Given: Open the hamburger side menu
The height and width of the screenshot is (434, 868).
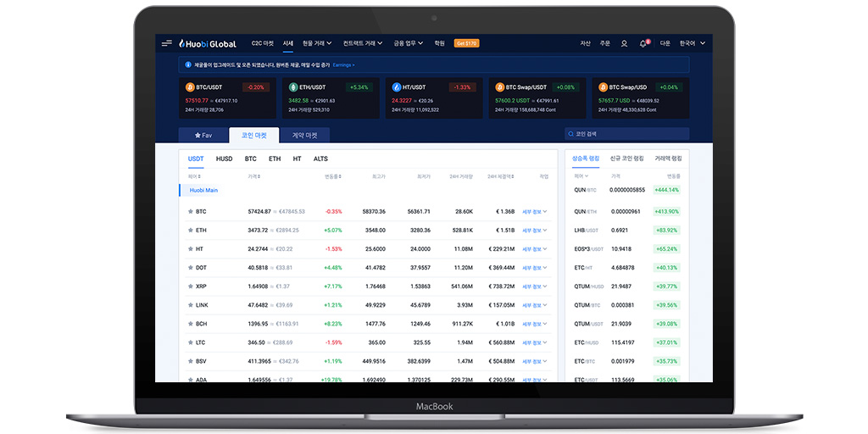Looking at the screenshot, I should tap(167, 43).
